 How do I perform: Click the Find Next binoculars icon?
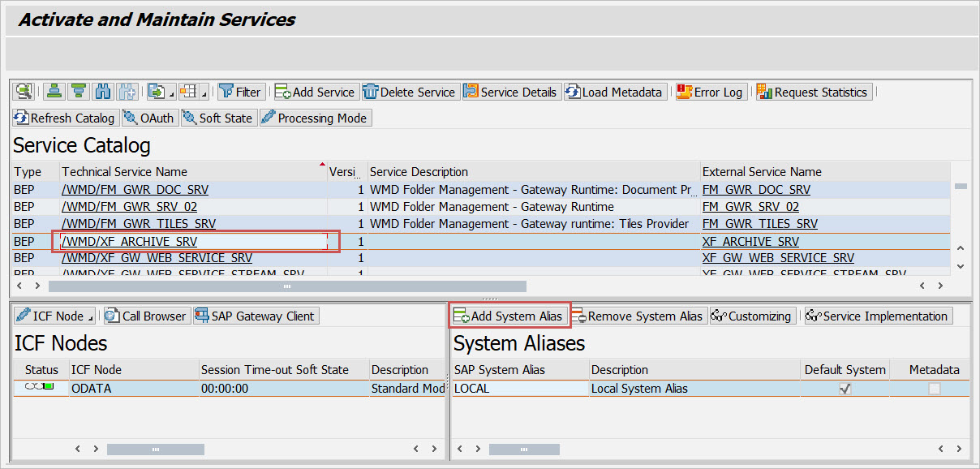[127, 92]
